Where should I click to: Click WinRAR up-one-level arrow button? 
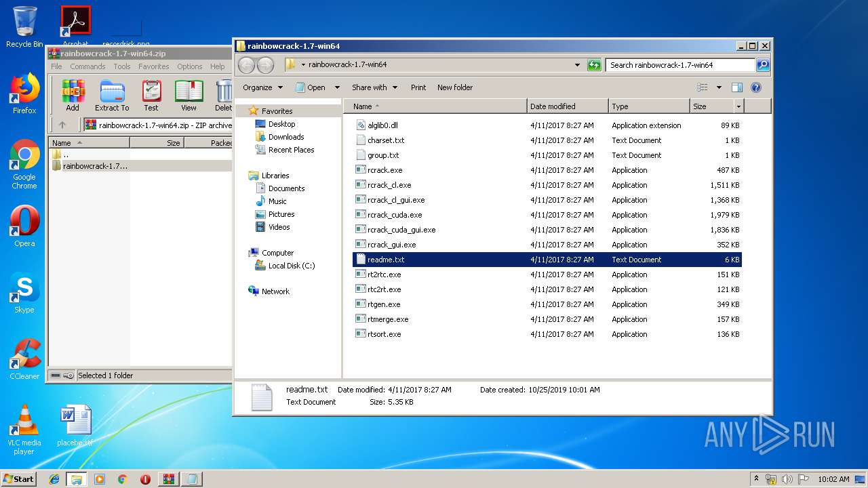pos(62,125)
